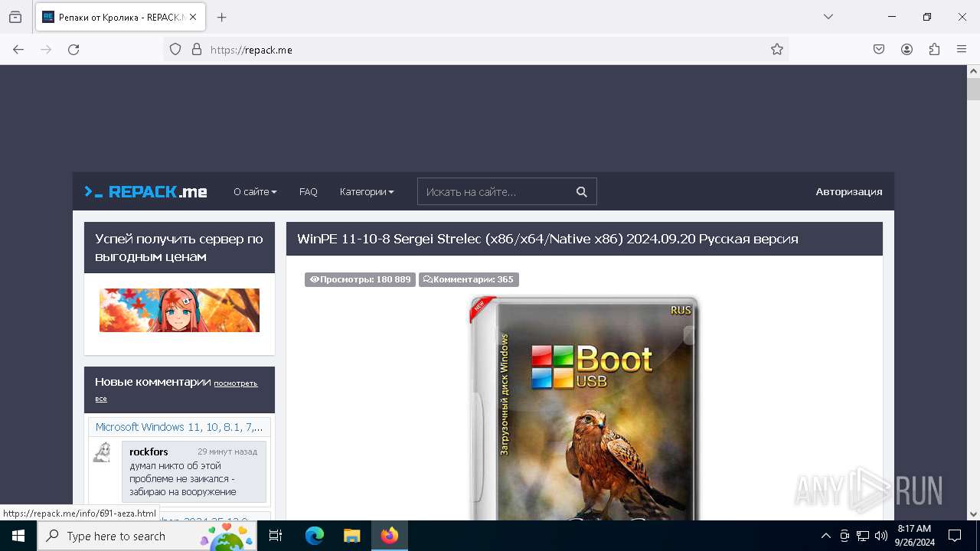View site security padlock info
Image resolution: width=980 pixels, height=551 pixels.
197,49
